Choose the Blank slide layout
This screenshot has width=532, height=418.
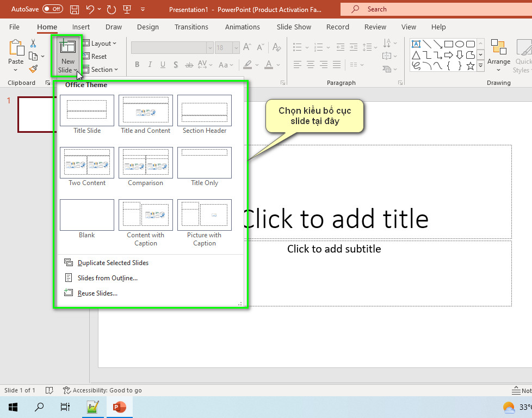pyautogui.click(x=87, y=219)
